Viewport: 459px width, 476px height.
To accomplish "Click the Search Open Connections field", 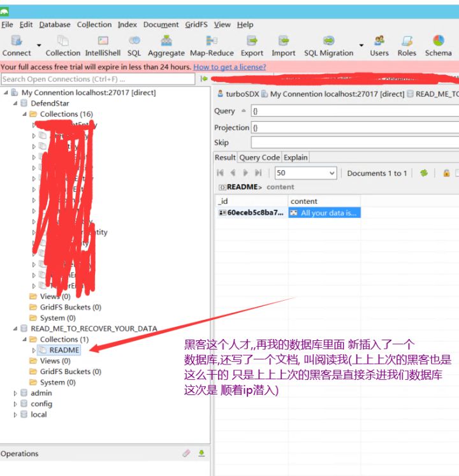I will pyautogui.click(x=98, y=79).
